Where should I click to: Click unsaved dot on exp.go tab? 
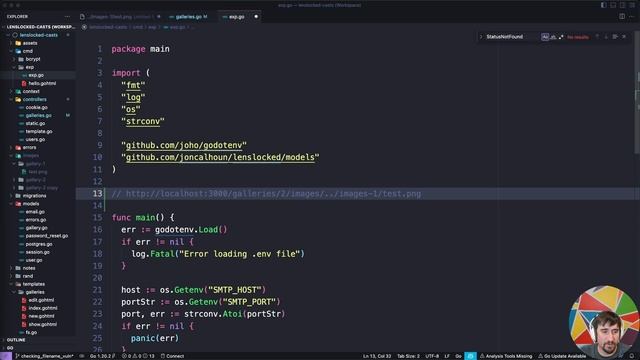tap(256, 17)
